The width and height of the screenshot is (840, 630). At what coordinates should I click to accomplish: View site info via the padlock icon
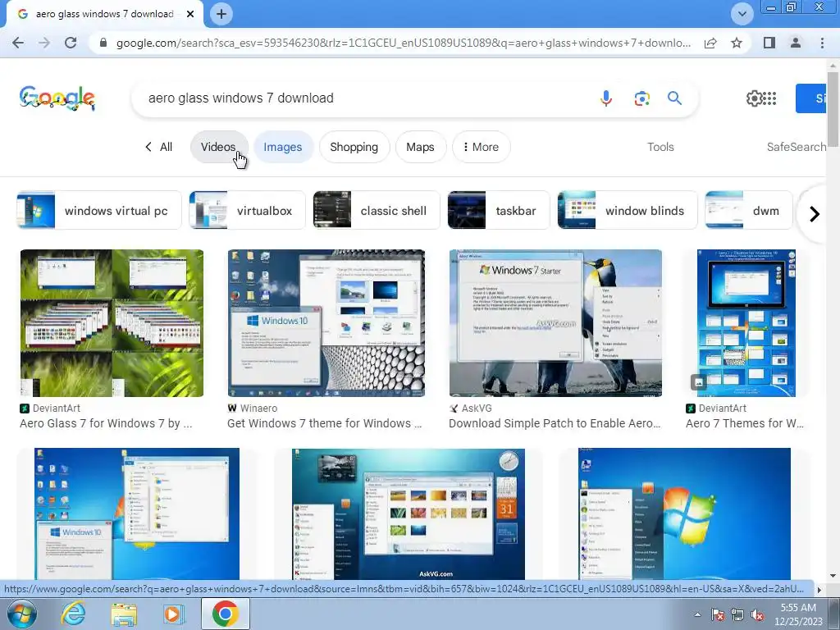click(103, 43)
